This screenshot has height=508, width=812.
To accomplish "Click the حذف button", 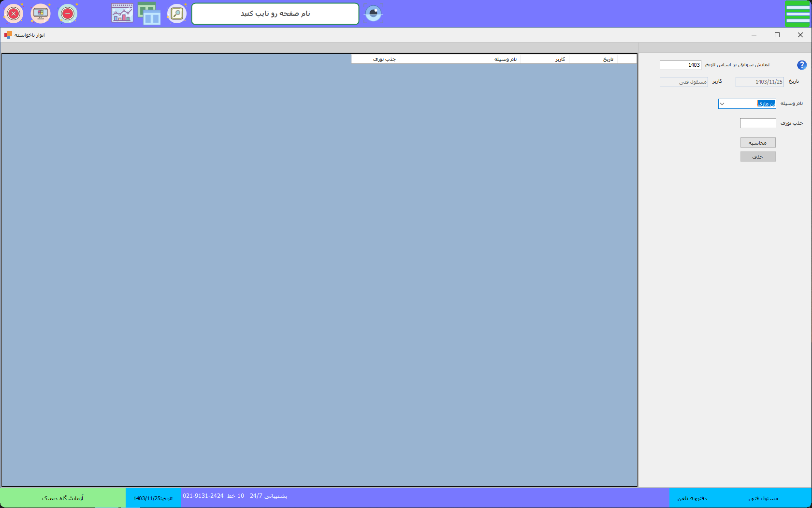I will coord(757,157).
